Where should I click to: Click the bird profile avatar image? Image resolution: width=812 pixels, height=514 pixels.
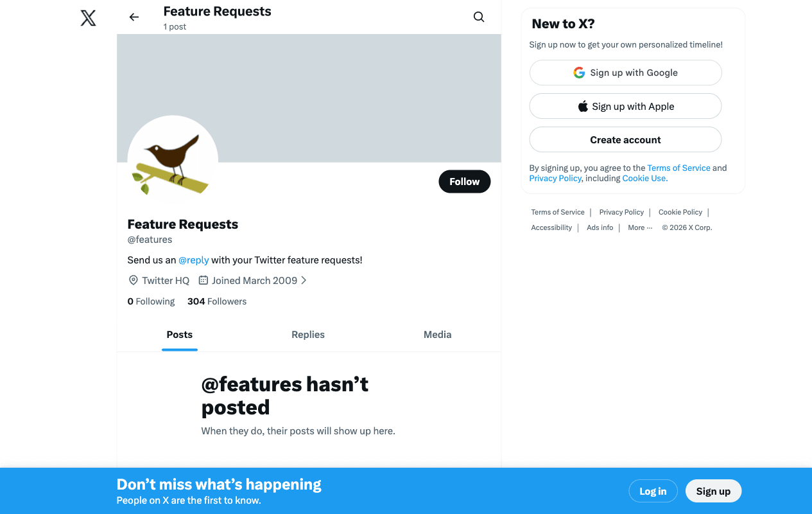173,160
